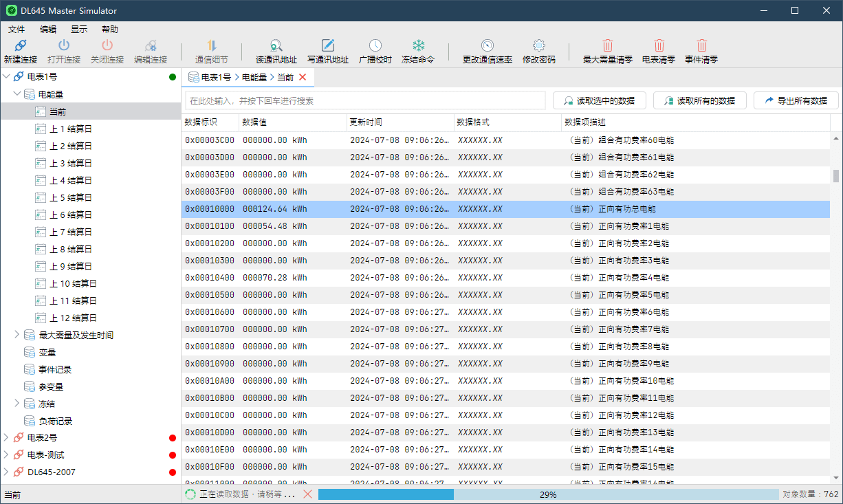843x504 pixels.
Task: Open 更改通信速率 speed gauge tool
Action: point(487,46)
